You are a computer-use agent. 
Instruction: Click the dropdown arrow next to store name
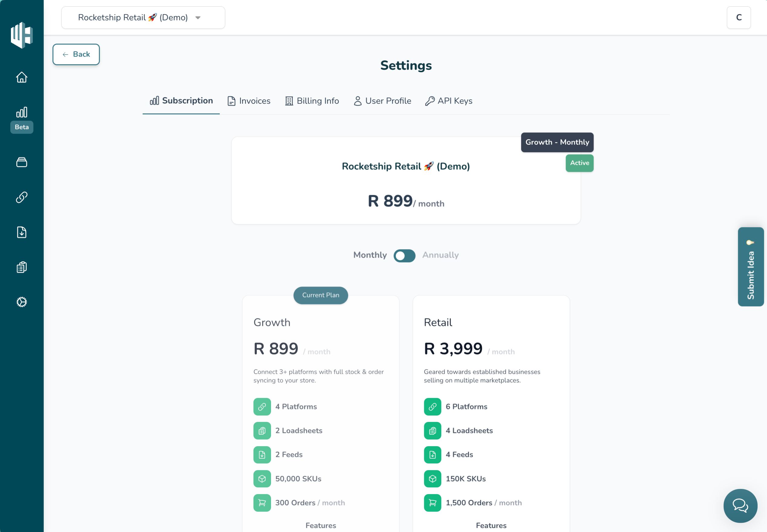tap(198, 18)
